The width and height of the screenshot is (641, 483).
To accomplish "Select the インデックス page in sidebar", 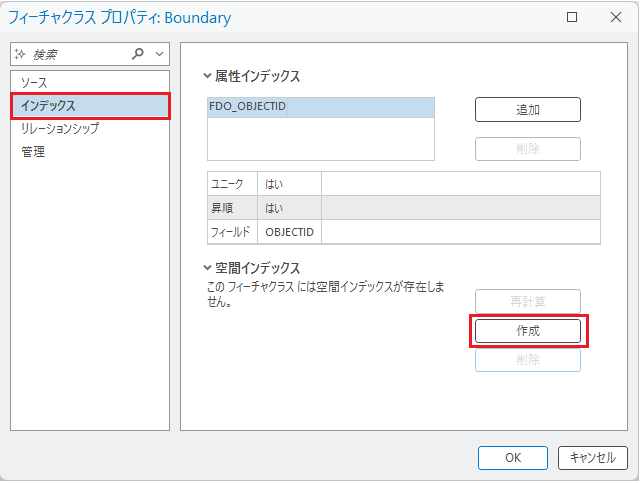I will (49, 105).
